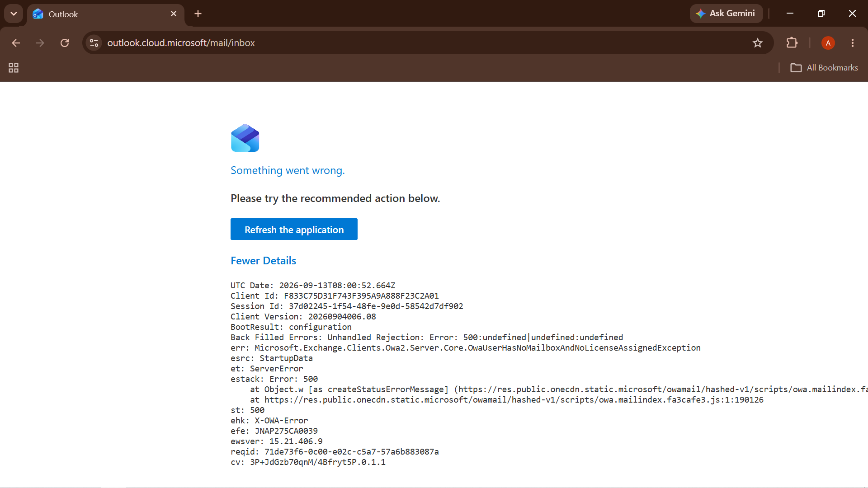Image resolution: width=868 pixels, height=488 pixels.
Task: Close the Outlook tab
Action: coord(174,14)
